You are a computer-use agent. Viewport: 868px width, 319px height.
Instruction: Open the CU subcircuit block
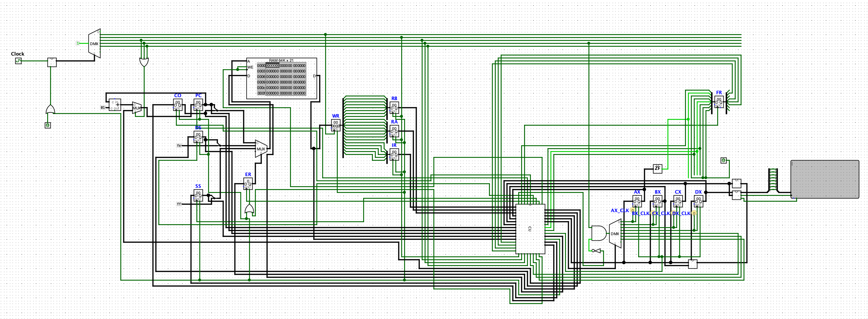530,229
